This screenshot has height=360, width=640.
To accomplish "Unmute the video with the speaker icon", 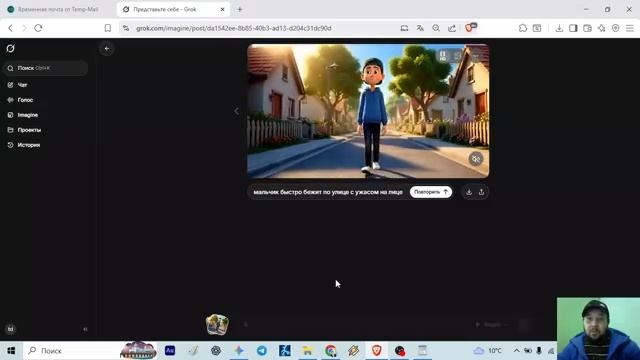I will [476, 159].
